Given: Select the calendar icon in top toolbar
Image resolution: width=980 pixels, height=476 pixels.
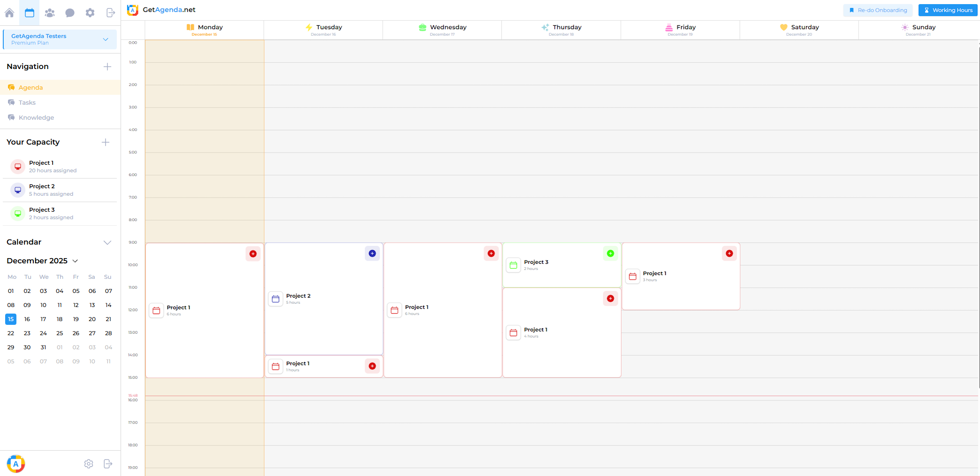Looking at the screenshot, I should (30, 13).
